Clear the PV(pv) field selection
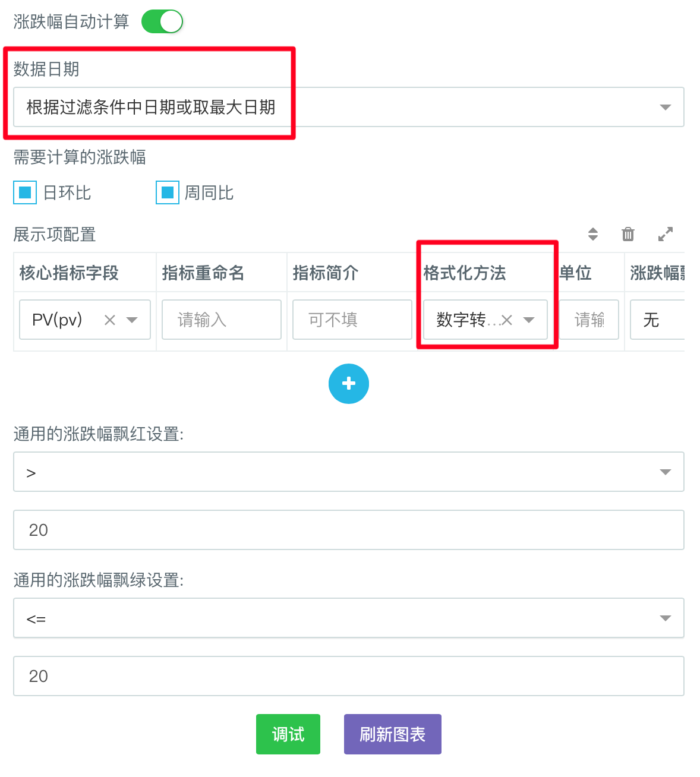This screenshot has height=777, width=700. tap(109, 320)
